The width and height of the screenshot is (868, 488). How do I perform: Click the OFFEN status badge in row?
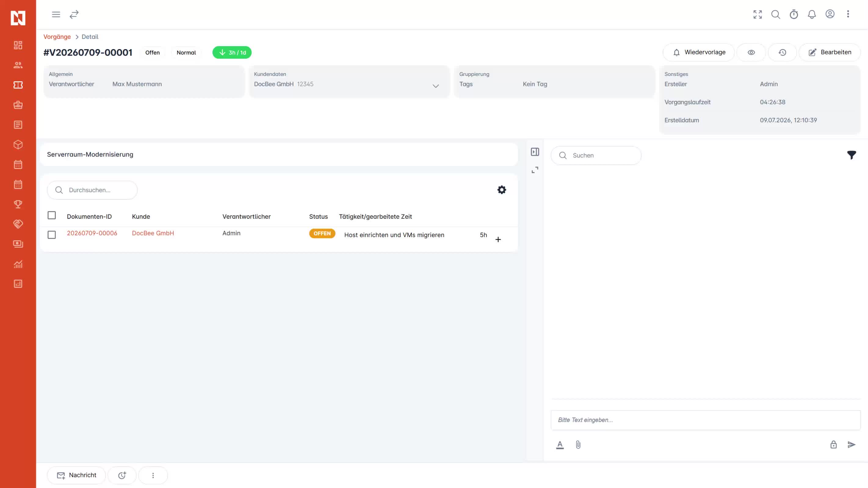click(x=322, y=233)
